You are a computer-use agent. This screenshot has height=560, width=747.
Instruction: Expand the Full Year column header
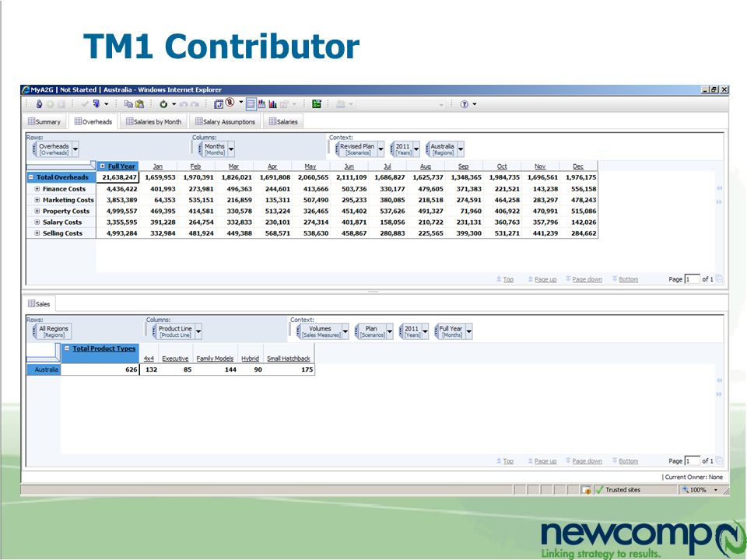[103, 166]
